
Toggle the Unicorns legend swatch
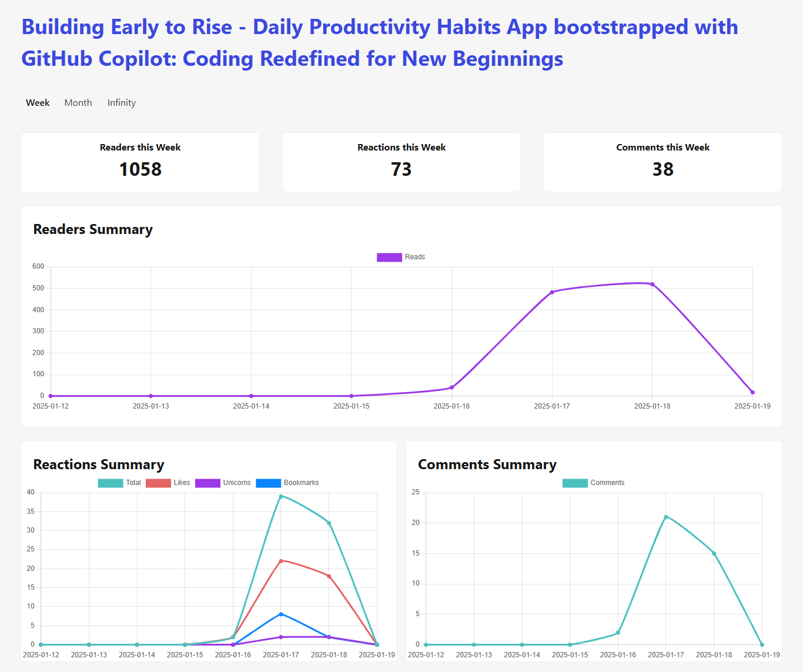208,483
